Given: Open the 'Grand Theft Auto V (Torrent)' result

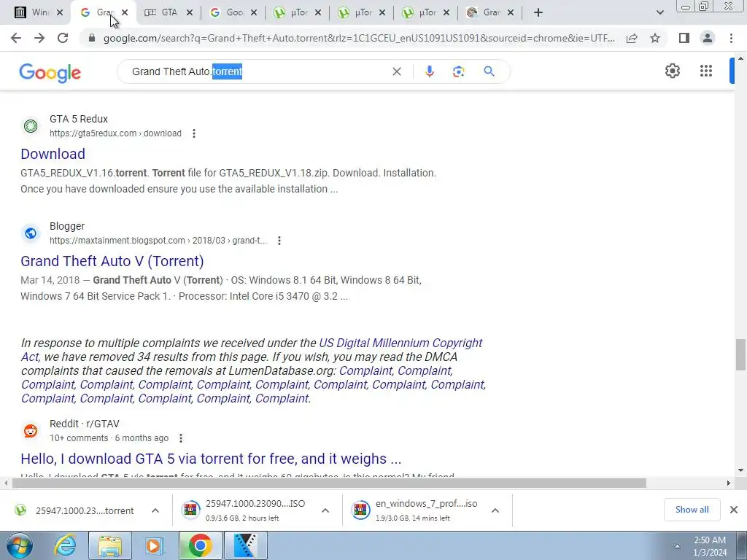Looking at the screenshot, I should coord(112,261).
